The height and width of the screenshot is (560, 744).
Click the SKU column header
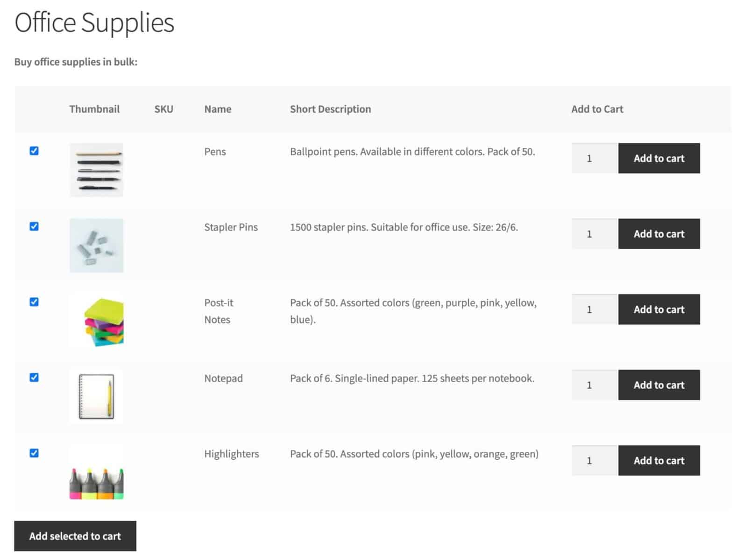coord(164,109)
